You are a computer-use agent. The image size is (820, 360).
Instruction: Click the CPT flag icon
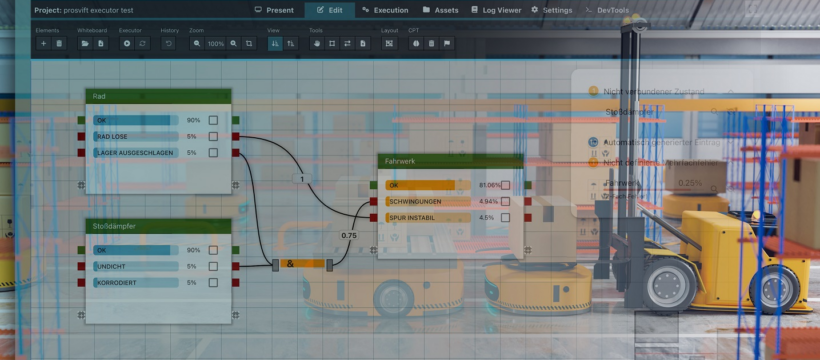[x=447, y=43]
